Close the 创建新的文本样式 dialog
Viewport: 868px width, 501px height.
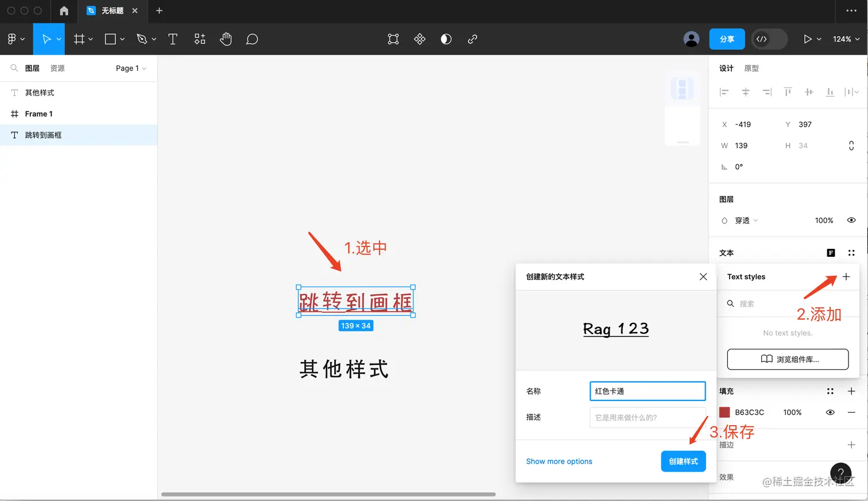coord(703,277)
